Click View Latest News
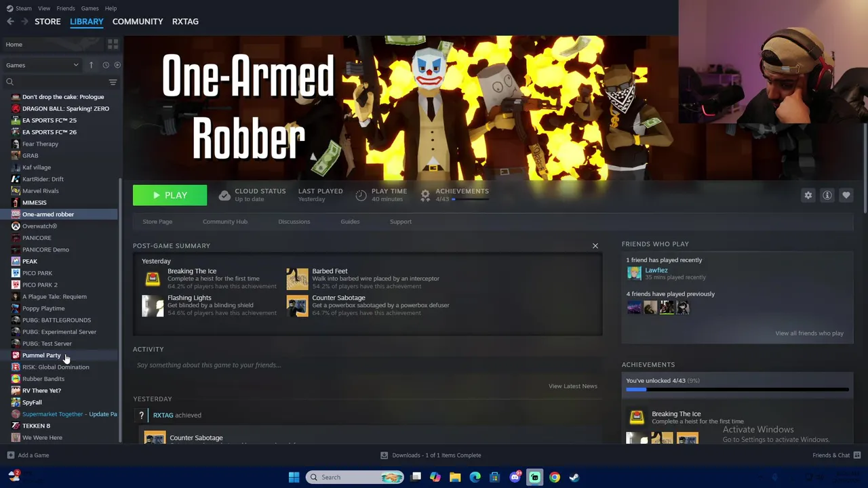This screenshot has height=488, width=868. [573, 386]
